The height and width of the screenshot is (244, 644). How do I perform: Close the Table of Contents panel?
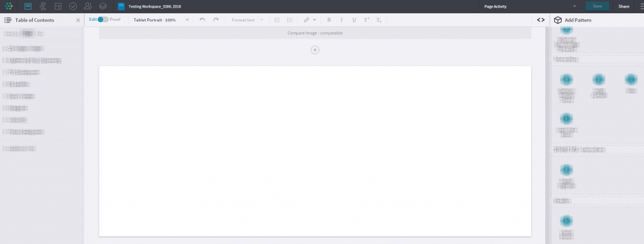pos(78,20)
